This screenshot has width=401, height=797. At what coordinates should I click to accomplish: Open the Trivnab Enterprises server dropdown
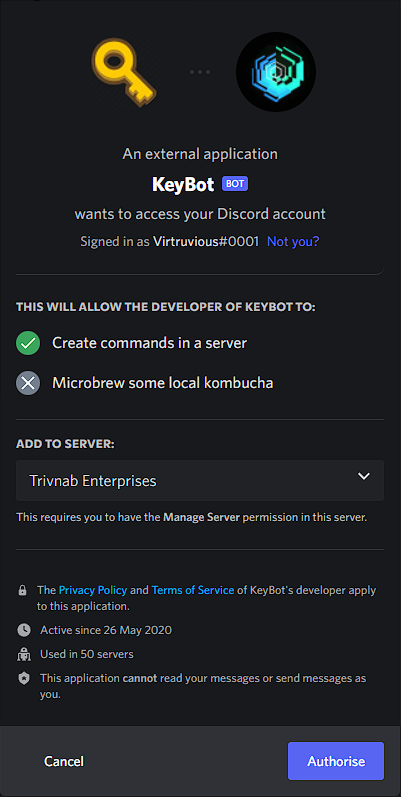tap(200, 480)
